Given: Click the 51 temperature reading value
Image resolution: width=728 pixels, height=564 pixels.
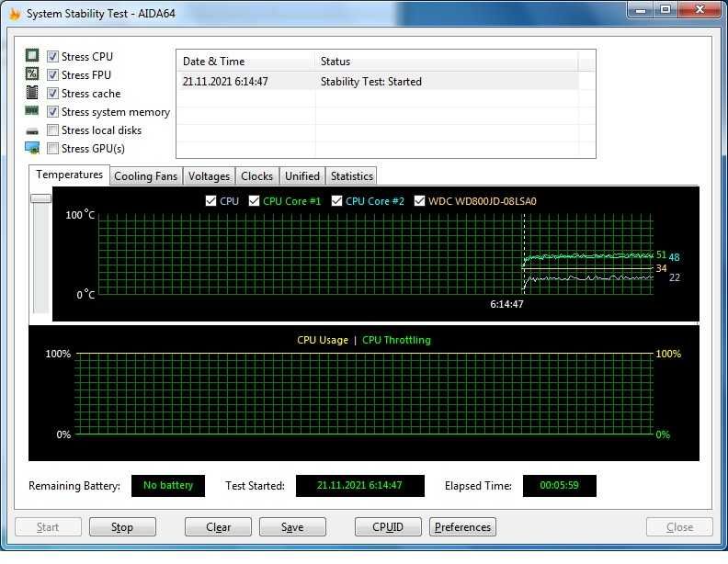Looking at the screenshot, I should click(x=661, y=254).
